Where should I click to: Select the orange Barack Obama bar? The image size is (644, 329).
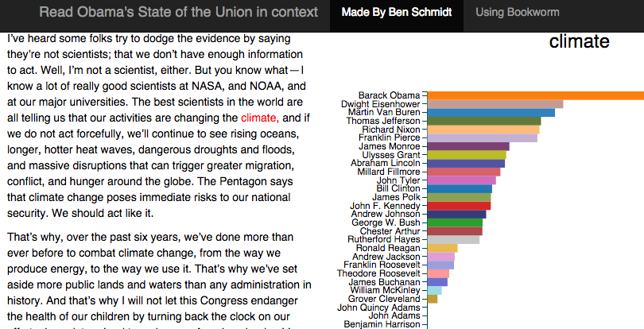pyautogui.click(x=536, y=95)
